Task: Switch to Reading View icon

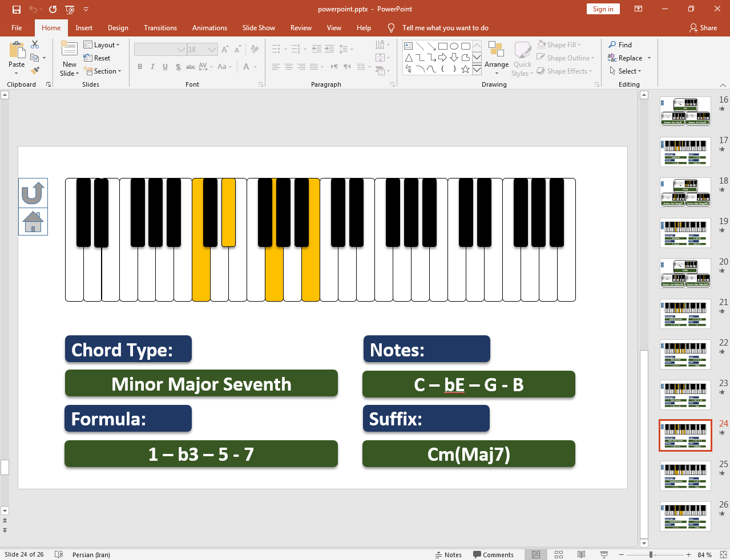Action: (x=581, y=554)
